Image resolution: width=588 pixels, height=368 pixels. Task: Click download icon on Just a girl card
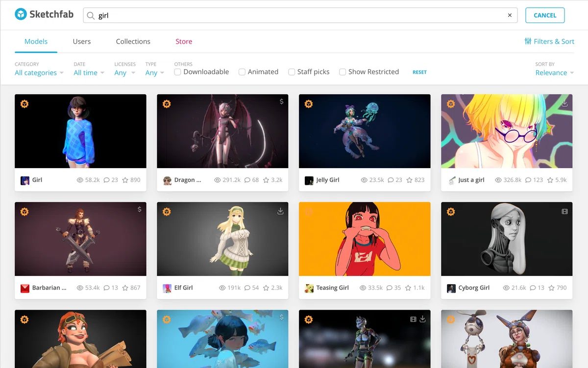click(564, 103)
